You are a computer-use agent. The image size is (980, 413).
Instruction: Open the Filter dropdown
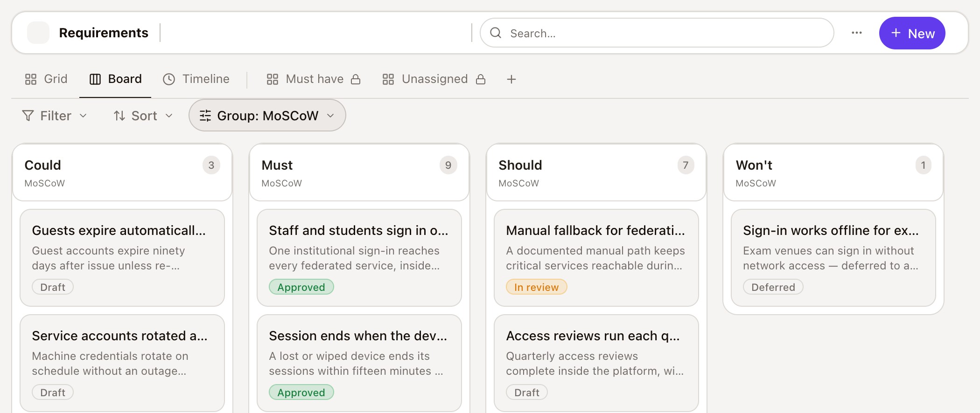pyautogui.click(x=55, y=116)
